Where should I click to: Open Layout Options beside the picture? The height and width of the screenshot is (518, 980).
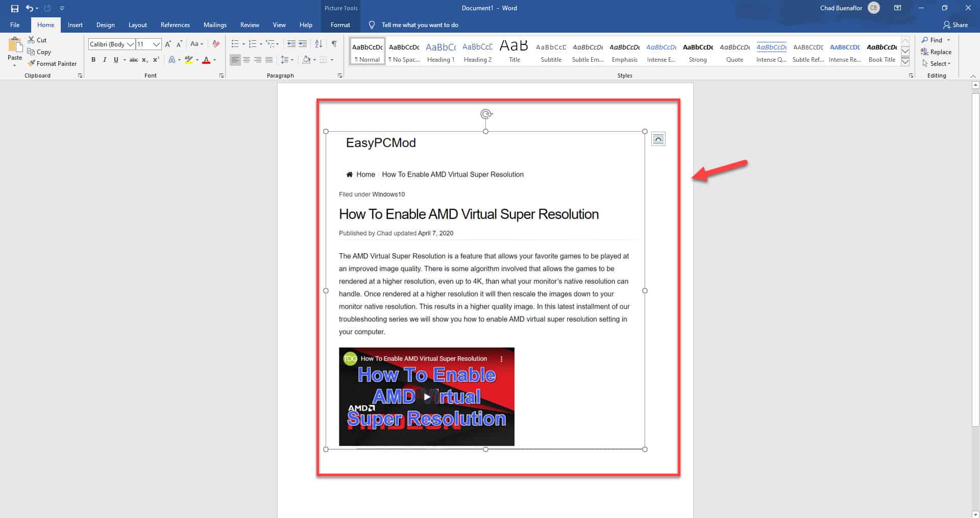658,138
